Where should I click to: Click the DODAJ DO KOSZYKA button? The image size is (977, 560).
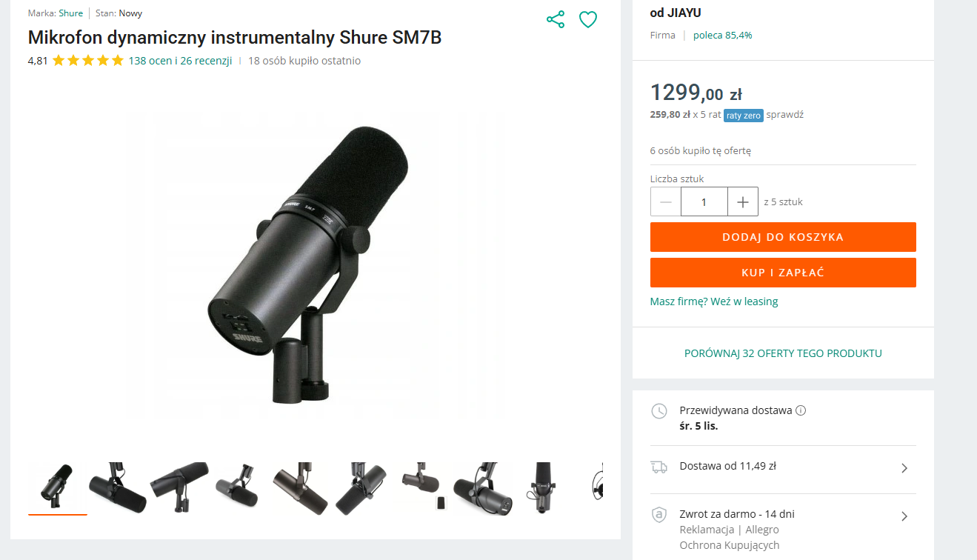pyautogui.click(x=783, y=237)
